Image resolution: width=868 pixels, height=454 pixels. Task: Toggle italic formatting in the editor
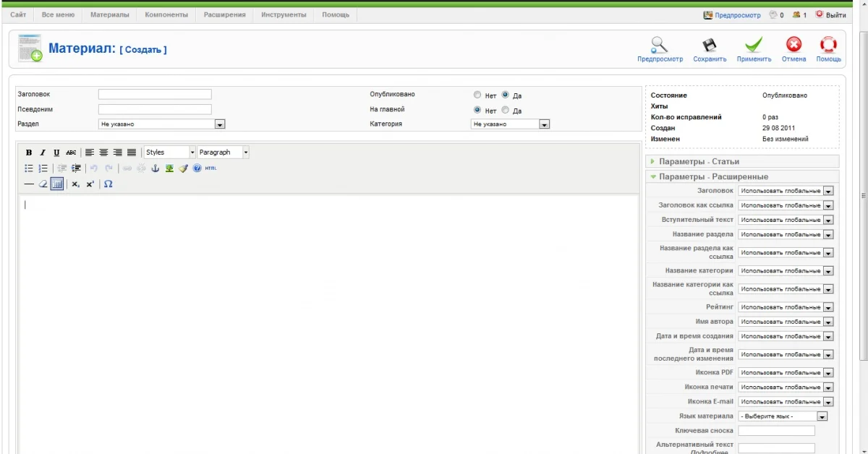click(x=43, y=153)
